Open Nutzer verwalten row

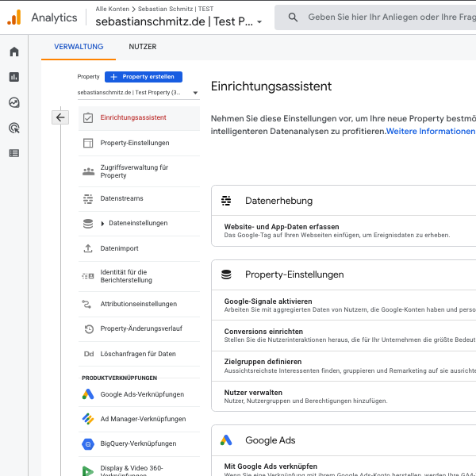[344, 396]
